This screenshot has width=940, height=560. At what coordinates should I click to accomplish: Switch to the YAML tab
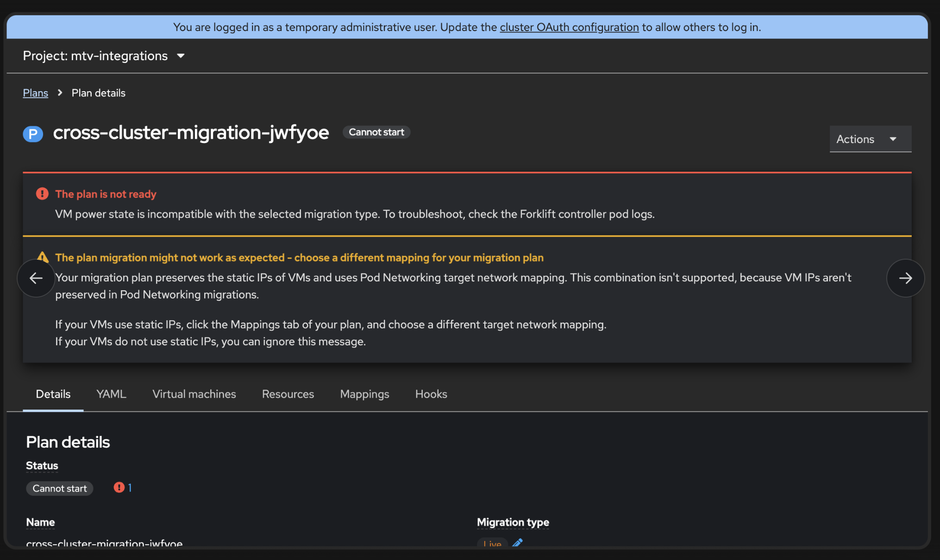111,394
